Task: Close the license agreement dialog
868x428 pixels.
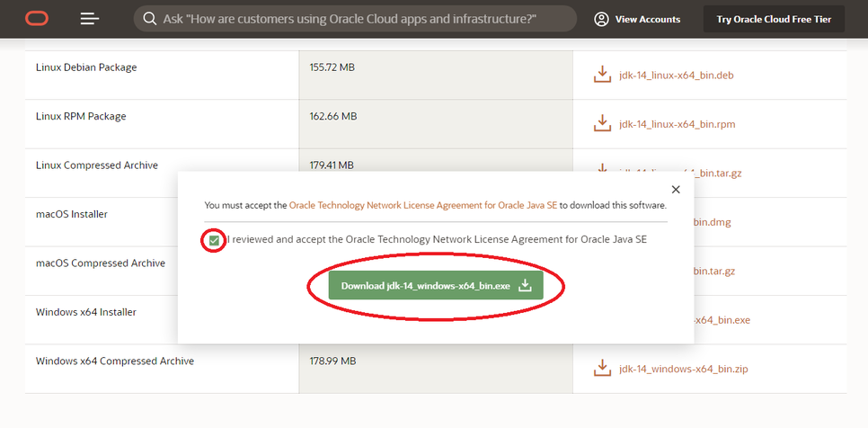Action: (676, 190)
